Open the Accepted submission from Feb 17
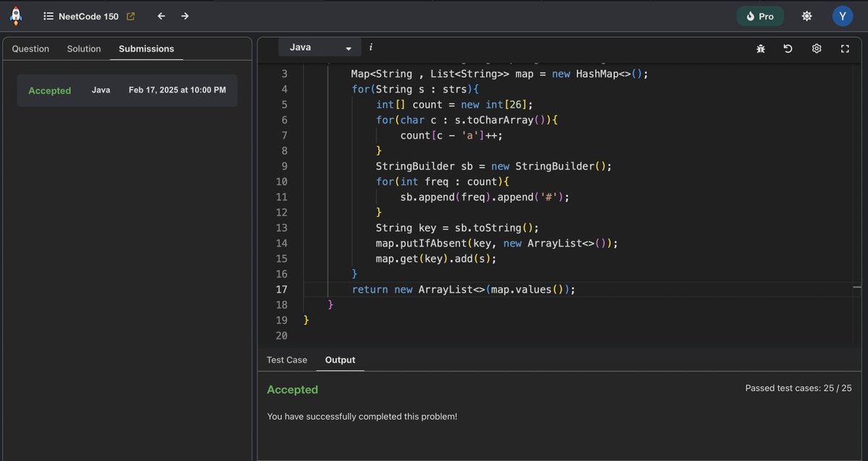The width and height of the screenshot is (868, 461). coord(127,90)
